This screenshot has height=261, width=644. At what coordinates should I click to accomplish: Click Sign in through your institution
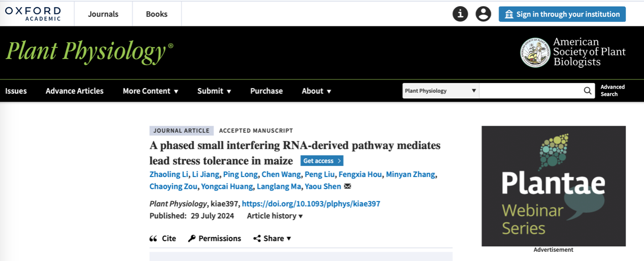[562, 14]
